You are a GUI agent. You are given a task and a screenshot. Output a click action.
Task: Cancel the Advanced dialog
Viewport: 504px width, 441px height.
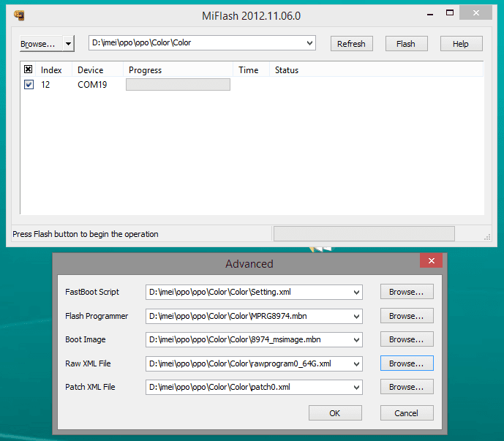407,413
